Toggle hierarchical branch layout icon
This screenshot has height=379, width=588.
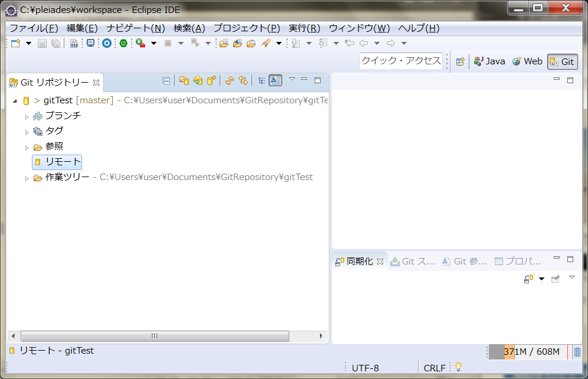(262, 81)
